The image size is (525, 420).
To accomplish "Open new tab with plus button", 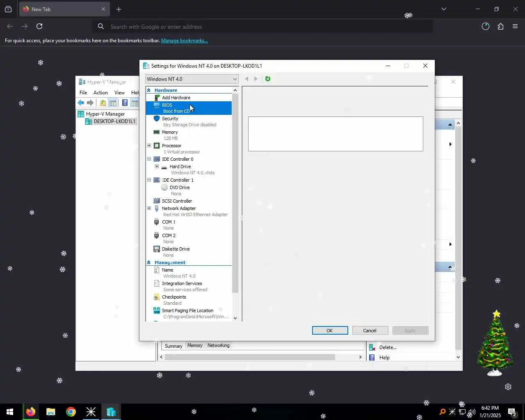I will pos(119,9).
